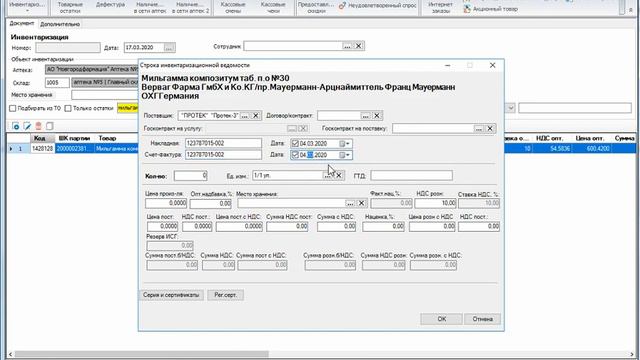Browse for Поставщик with the ellipsis button
Viewport: 640px width, 360px height.
[x=244, y=116]
